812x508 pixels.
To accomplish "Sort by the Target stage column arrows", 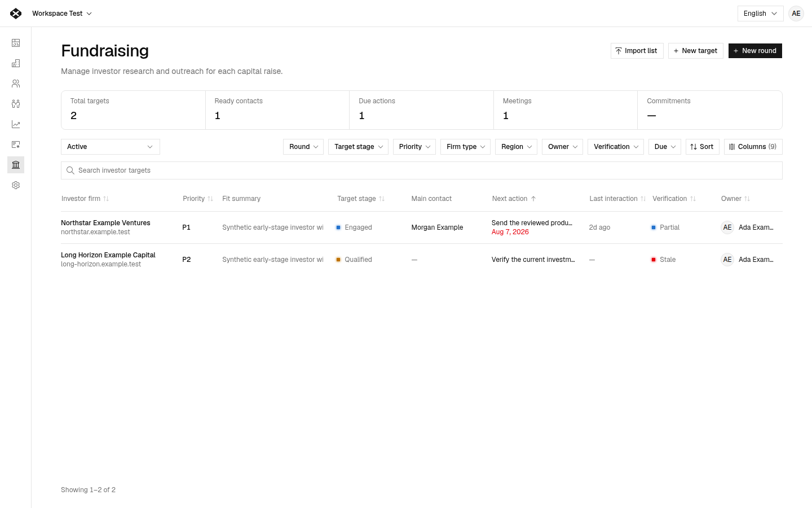I will coord(382,199).
